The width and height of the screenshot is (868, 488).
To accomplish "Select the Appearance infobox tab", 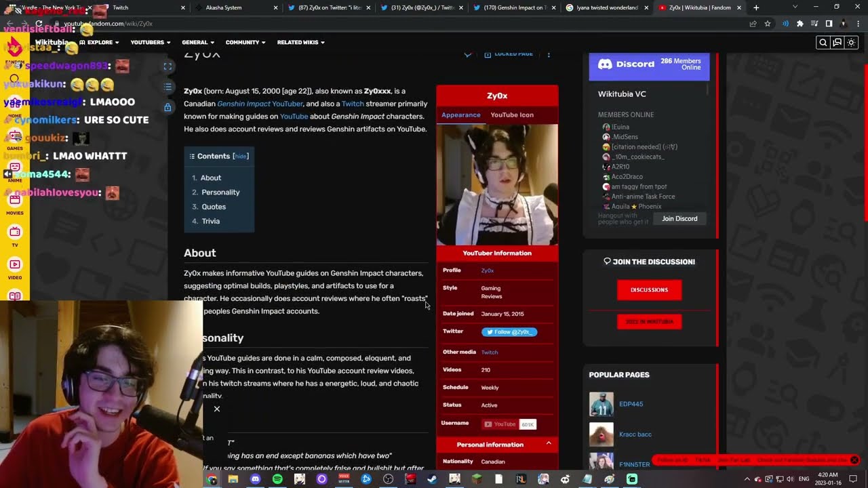I will (x=461, y=115).
